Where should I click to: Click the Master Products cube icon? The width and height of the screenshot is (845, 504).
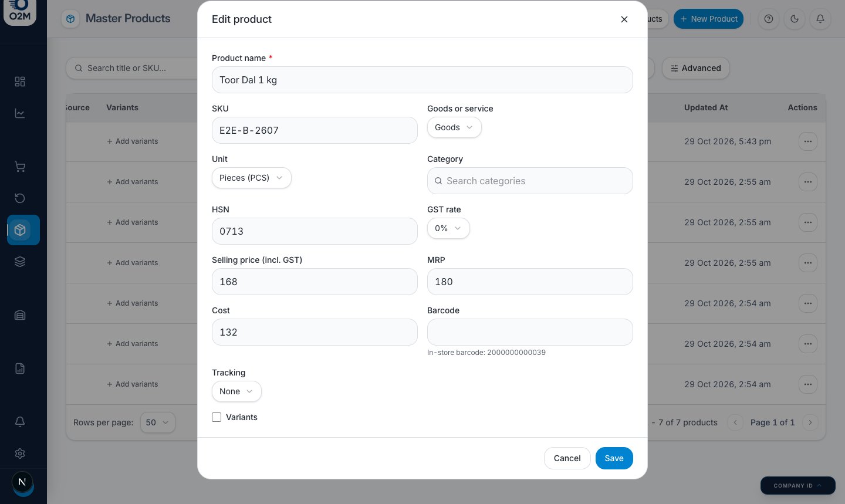click(70, 19)
